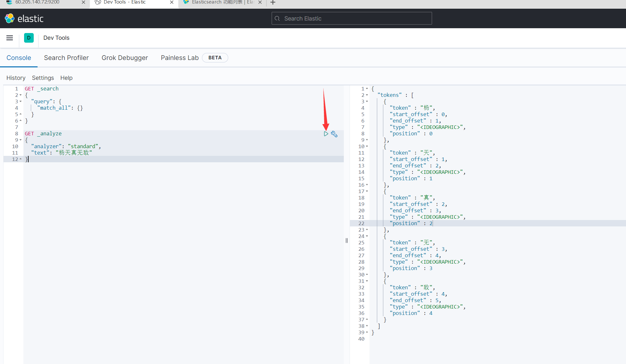Click the "text": "杨天真无敌" line
The image size is (626, 364).
click(x=62, y=153)
